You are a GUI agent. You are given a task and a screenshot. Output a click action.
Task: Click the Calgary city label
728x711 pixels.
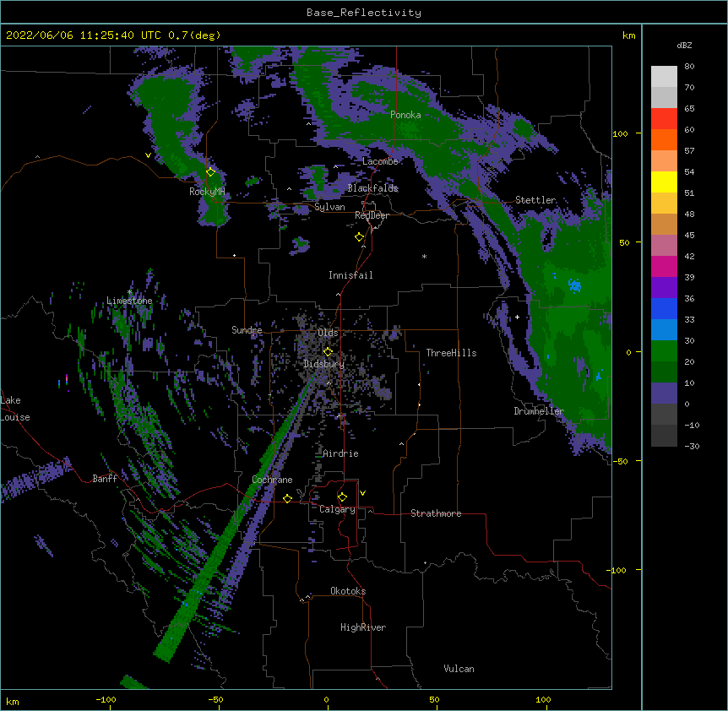[x=337, y=509]
